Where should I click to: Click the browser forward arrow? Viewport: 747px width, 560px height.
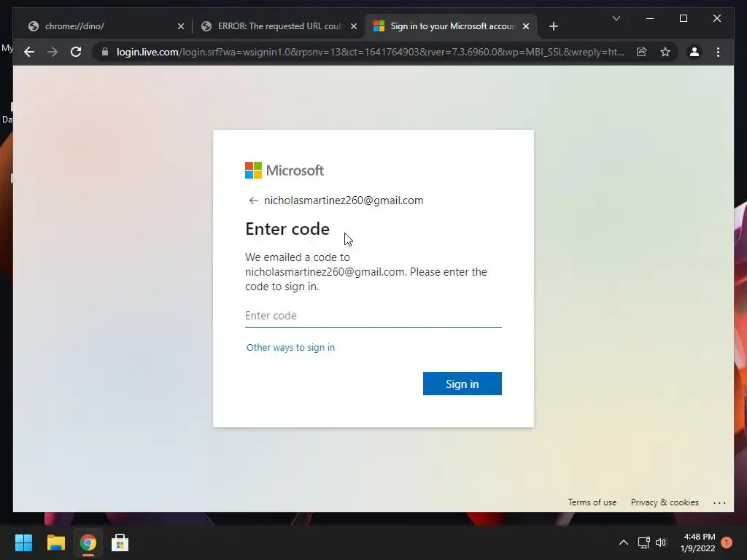coord(53,52)
